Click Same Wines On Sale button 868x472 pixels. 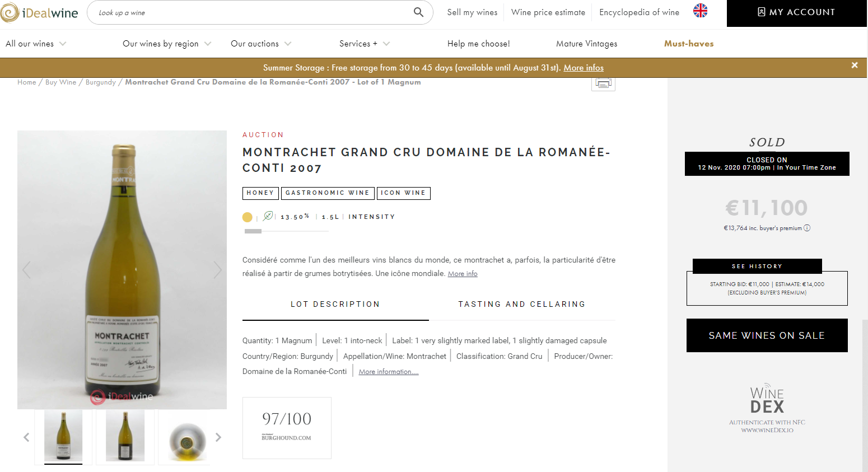click(x=767, y=335)
